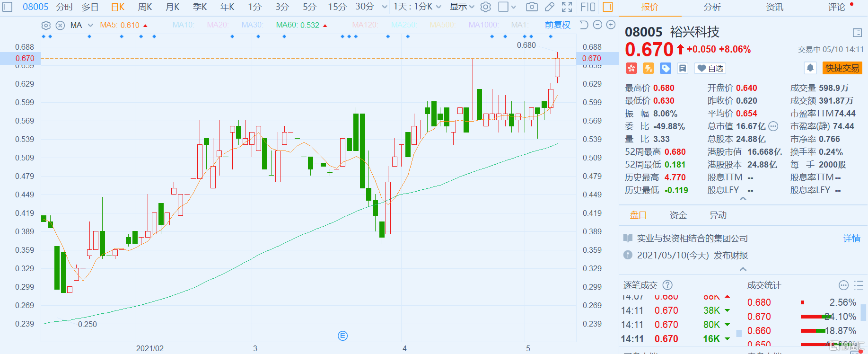Open the 1天:1分K period dropdown
The image size is (868, 354).
[x=417, y=7]
